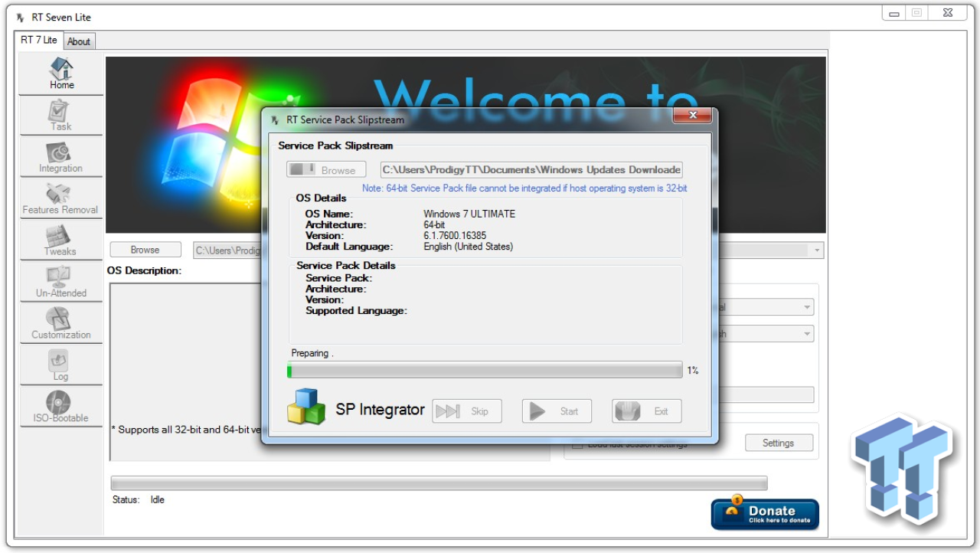Screen dimensions: 980x553
Task: Minimize the RT Seven Lite window
Action: point(894,14)
